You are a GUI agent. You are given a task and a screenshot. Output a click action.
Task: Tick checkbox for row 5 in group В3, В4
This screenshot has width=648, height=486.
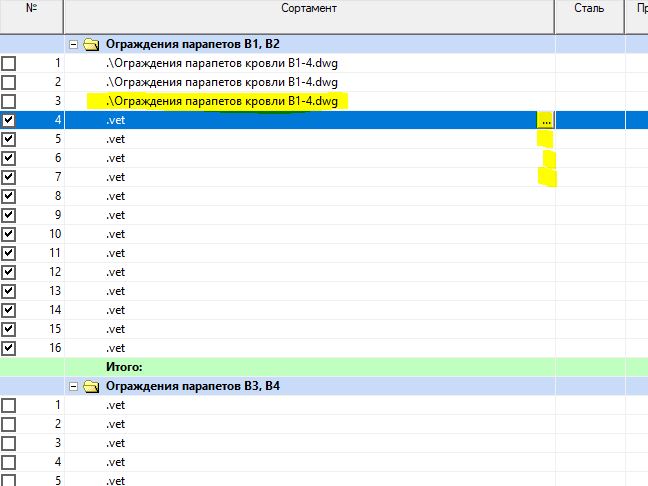tap(9, 481)
